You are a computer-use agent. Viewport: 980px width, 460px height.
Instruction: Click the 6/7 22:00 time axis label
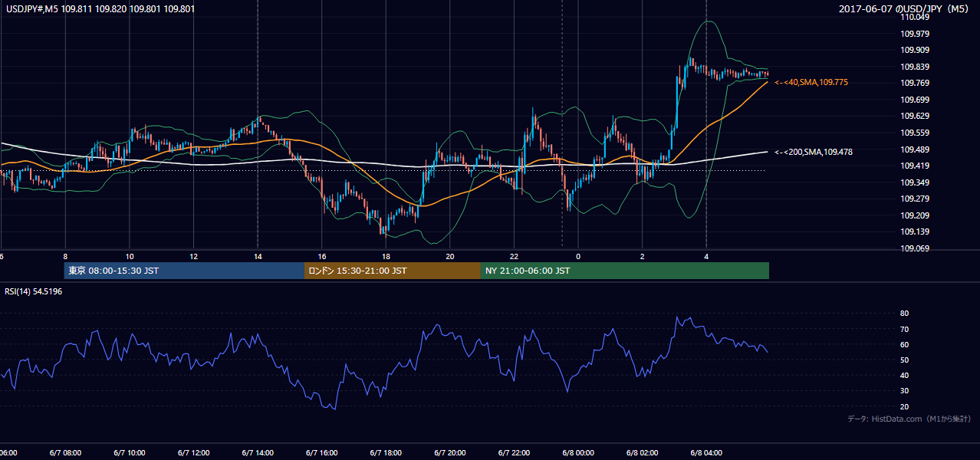[x=515, y=453]
